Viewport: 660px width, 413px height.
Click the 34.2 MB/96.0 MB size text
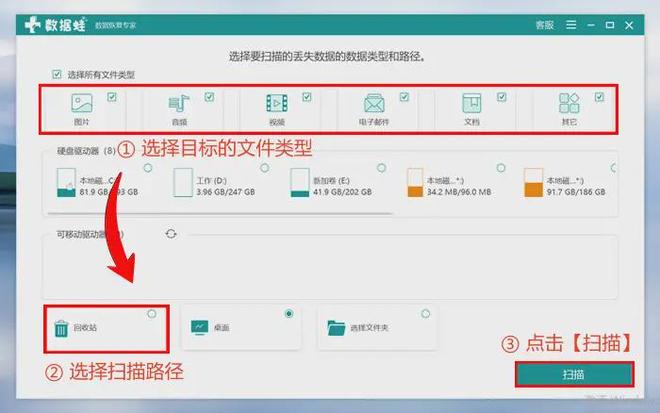(x=459, y=192)
